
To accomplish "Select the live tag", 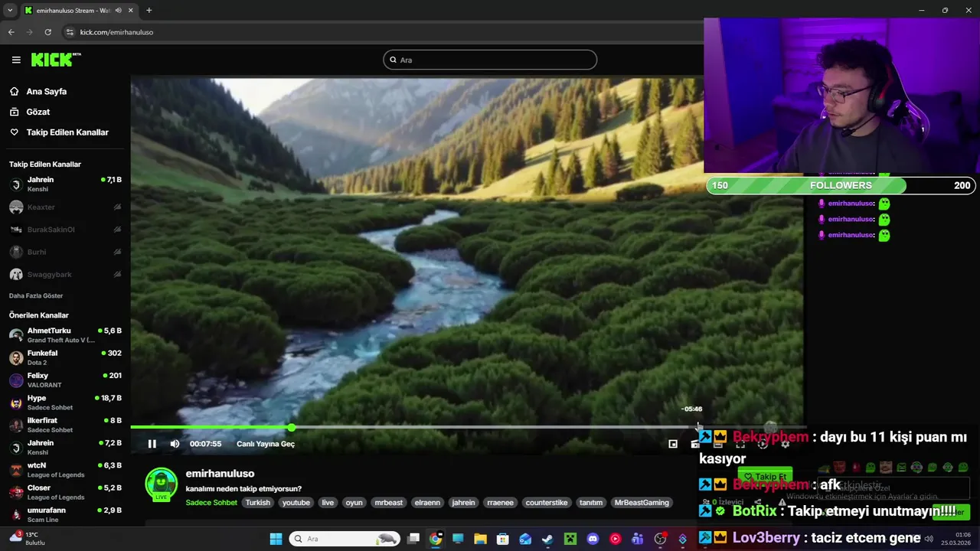I will coord(328,503).
